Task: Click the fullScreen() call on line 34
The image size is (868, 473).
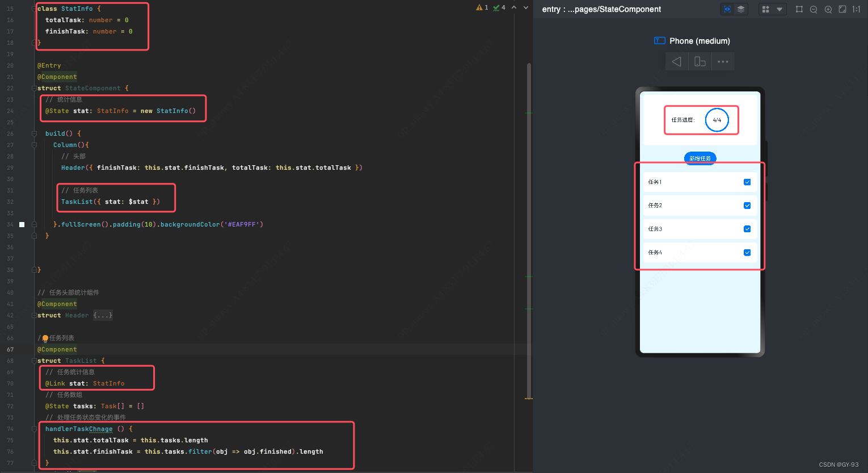Action: 81,224
